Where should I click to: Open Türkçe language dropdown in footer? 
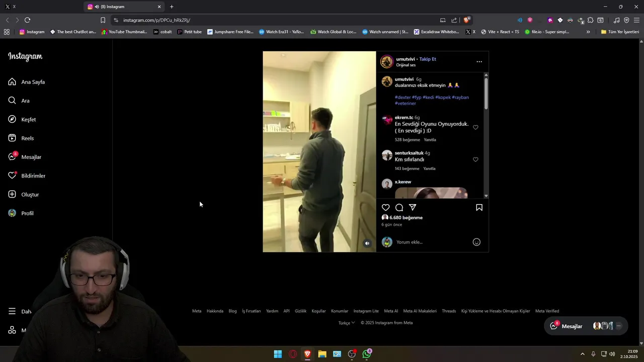(347, 323)
